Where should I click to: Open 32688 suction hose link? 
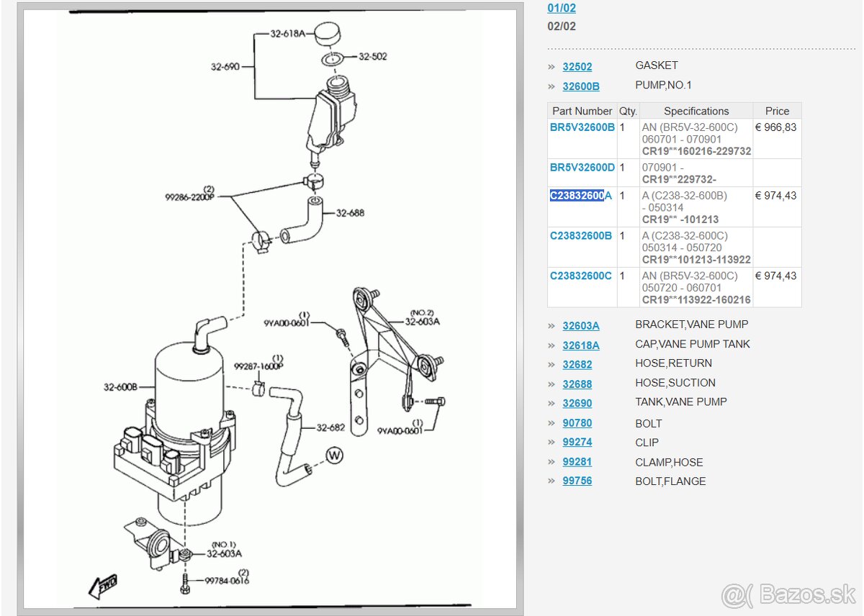tap(577, 384)
